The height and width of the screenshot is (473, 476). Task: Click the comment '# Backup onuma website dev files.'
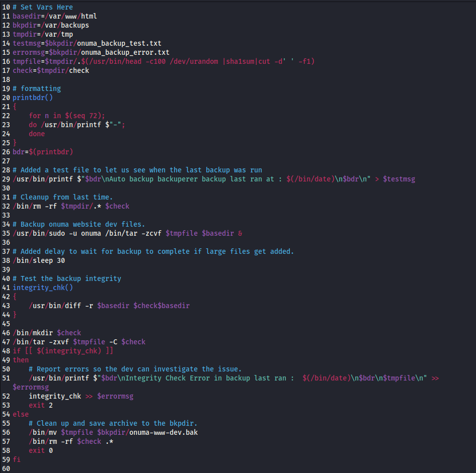(79, 224)
